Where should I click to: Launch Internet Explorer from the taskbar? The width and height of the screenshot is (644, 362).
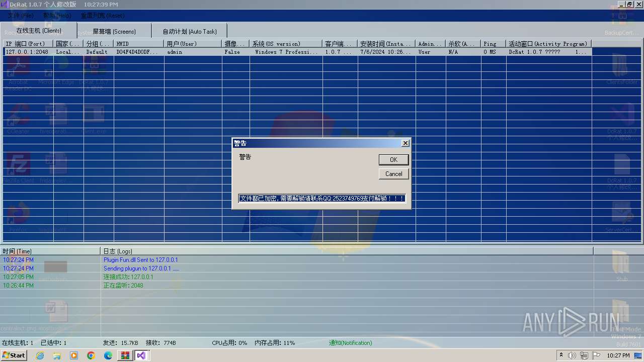point(40,355)
